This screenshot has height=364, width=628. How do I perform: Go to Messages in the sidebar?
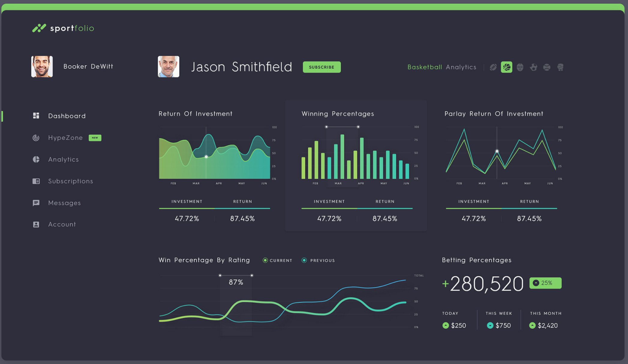[x=64, y=203]
